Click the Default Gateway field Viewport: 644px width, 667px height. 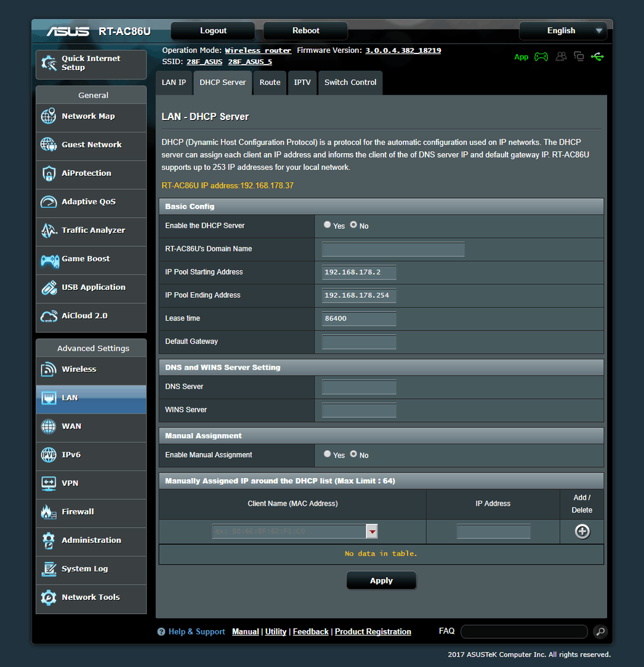click(359, 342)
